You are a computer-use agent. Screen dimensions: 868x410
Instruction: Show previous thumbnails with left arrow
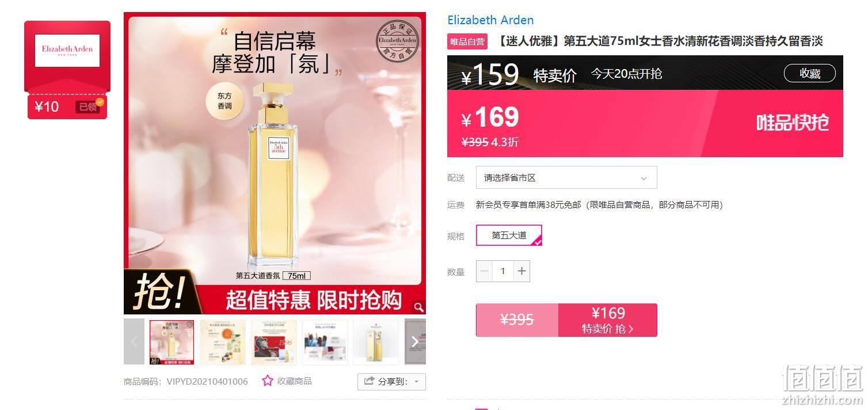tap(134, 341)
